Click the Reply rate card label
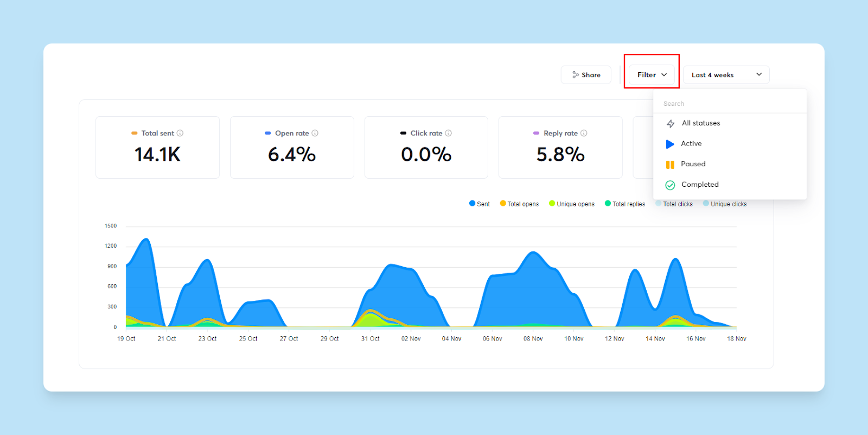 tap(561, 133)
